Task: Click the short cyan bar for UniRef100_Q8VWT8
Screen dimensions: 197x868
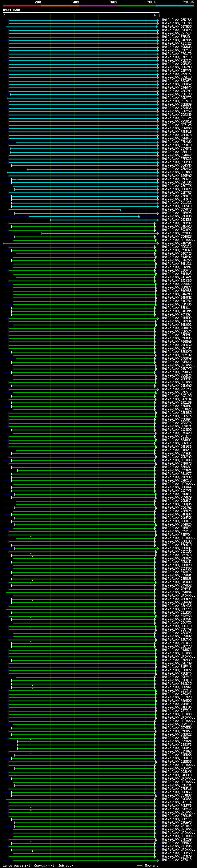Action: [x=65, y=210]
